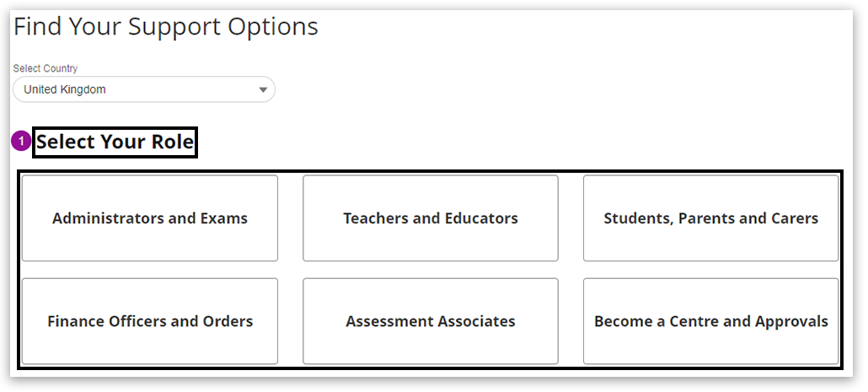Image resolution: width=868 pixels, height=392 pixels.
Task: Click the Select Your Role heading
Action: pos(115,142)
